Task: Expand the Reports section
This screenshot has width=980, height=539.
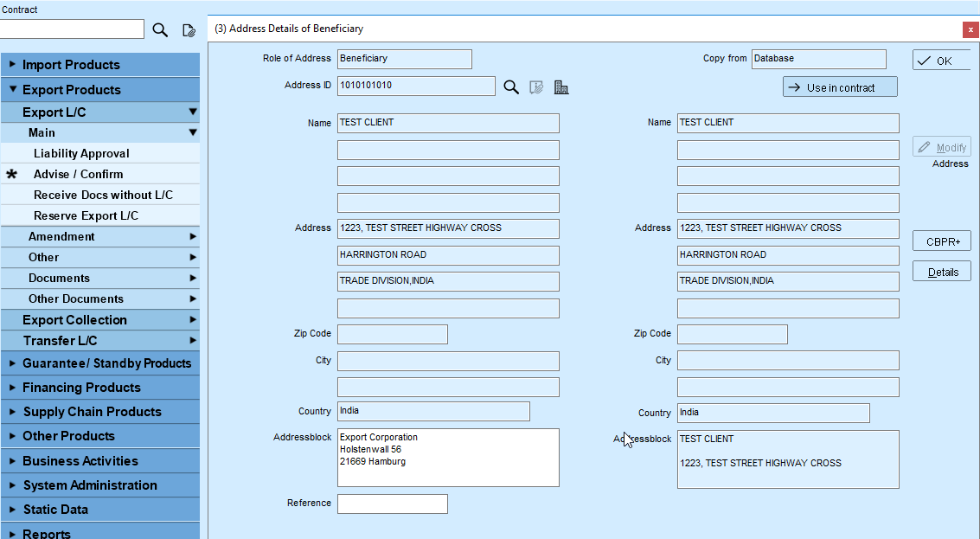Action: [x=100, y=531]
